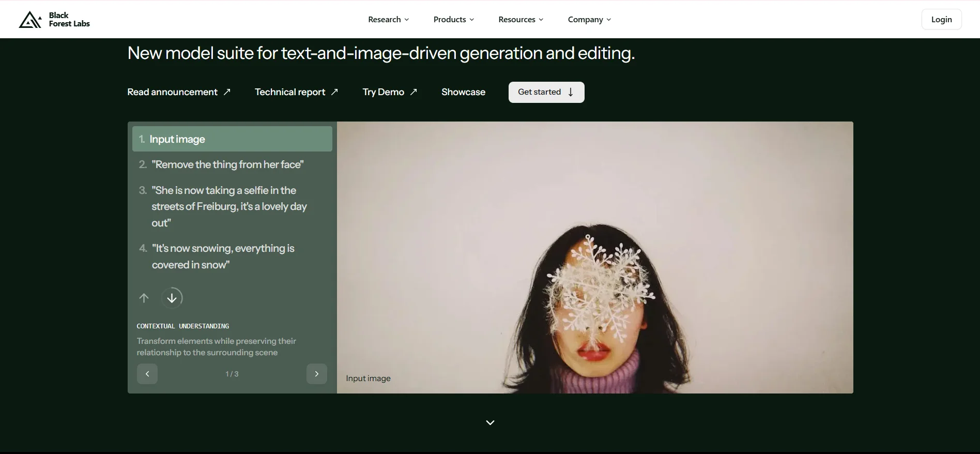Click the up arrow step button
This screenshot has height=454, width=980.
tap(144, 298)
